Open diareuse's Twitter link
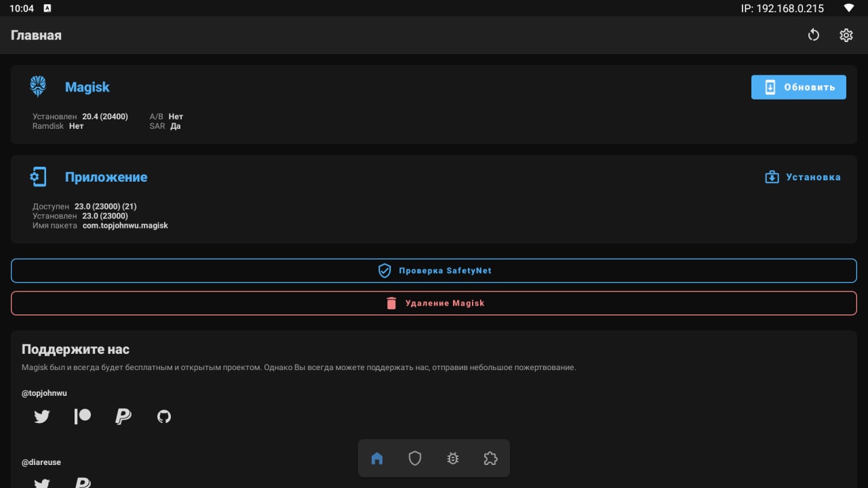The height and width of the screenshot is (488, 868). (x=42, y=483)
